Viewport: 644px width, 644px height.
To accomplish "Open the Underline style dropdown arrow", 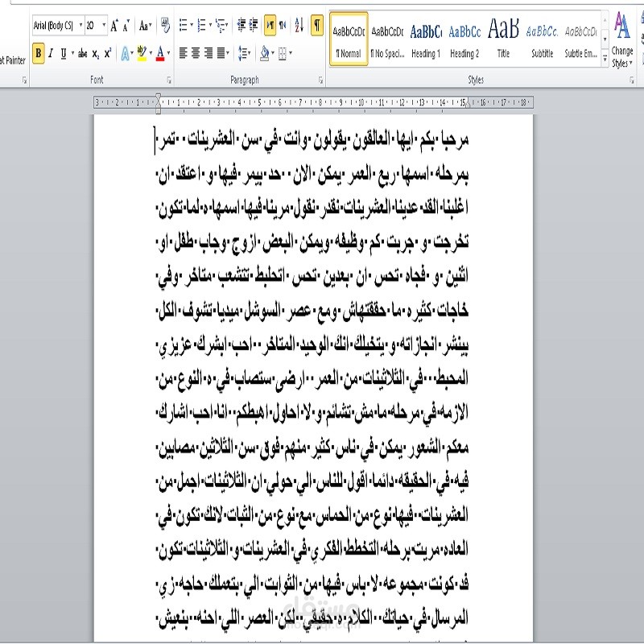I will pos(72,53).
